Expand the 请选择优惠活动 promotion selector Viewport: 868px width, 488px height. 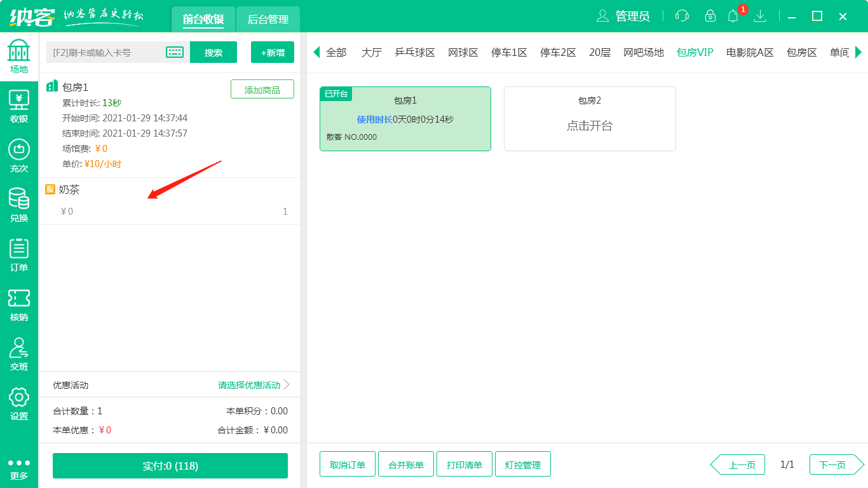click(x=254, y=385)
